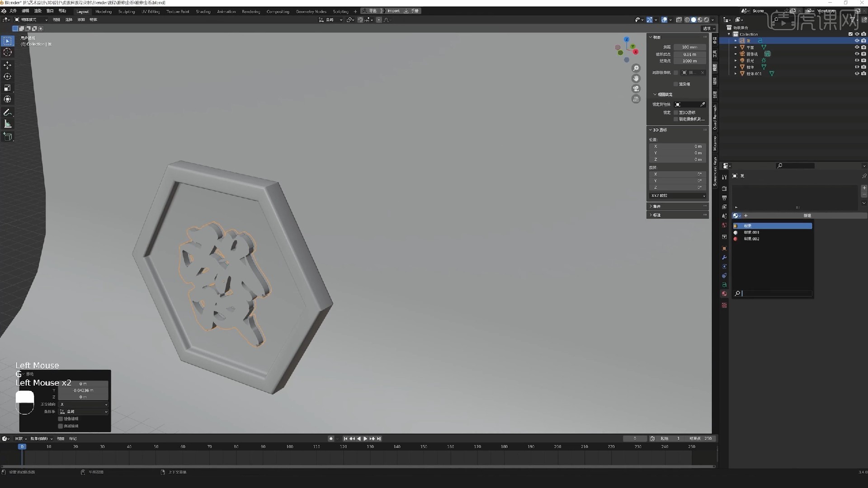This screenshot has width=868, height=488.
Task: Click the eyedropper for lock-to-object field
Action: (703, 104)
